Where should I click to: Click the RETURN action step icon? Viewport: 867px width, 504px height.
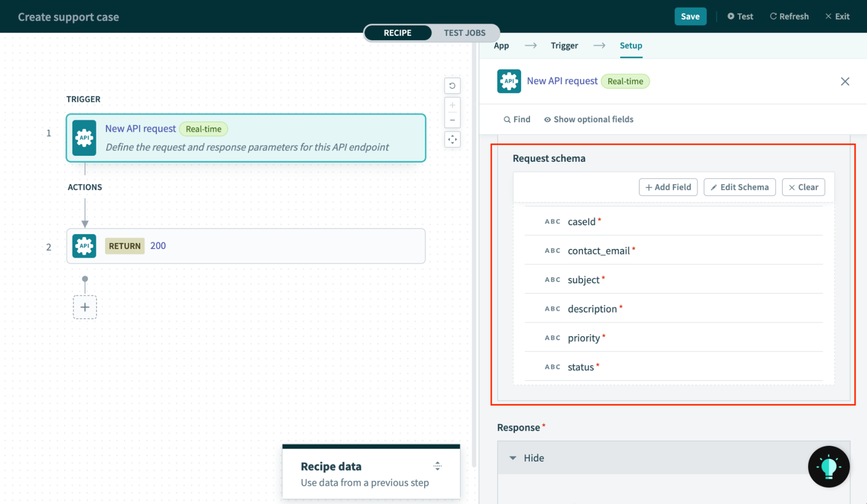tap(83, 245)
